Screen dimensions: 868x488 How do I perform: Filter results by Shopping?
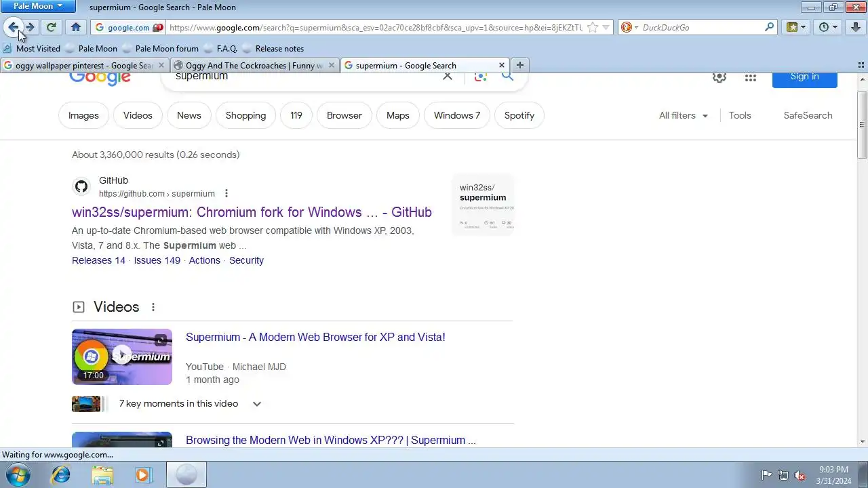click(x=245, y=115)
